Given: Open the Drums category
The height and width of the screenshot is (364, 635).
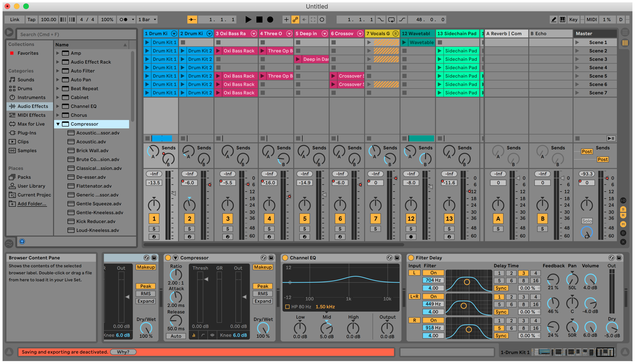Looking at the screenshot, I should point(25,88).
